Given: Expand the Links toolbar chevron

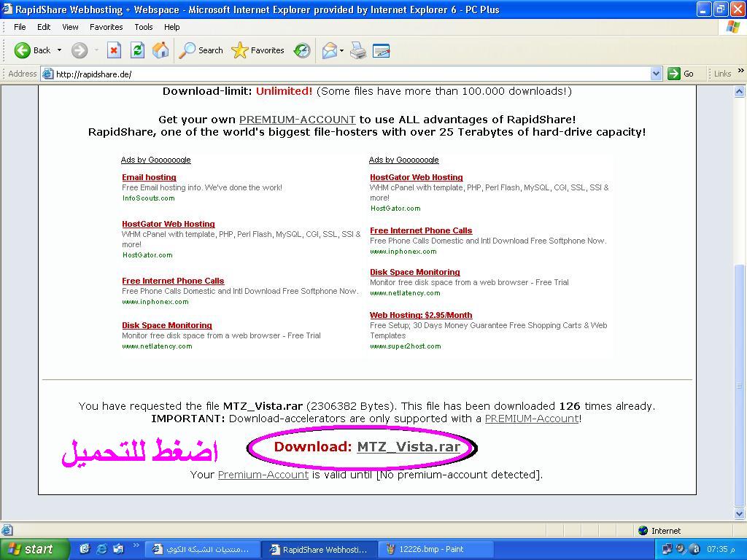Looking at the screenshot, I should point(741,71).
